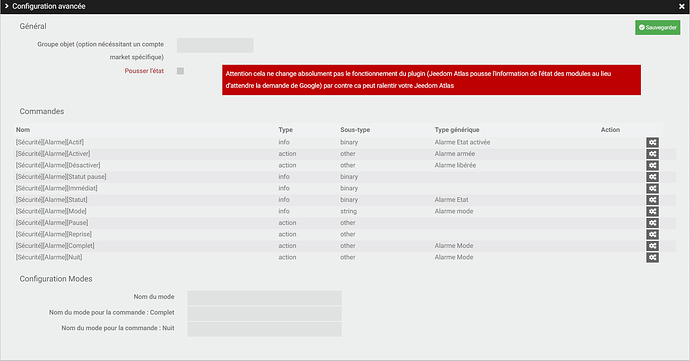Select the [Sécurité][Alarme][Désactiver] command name
The height and width of the screenshot is (361, 690).
click(x=58, y=165)
